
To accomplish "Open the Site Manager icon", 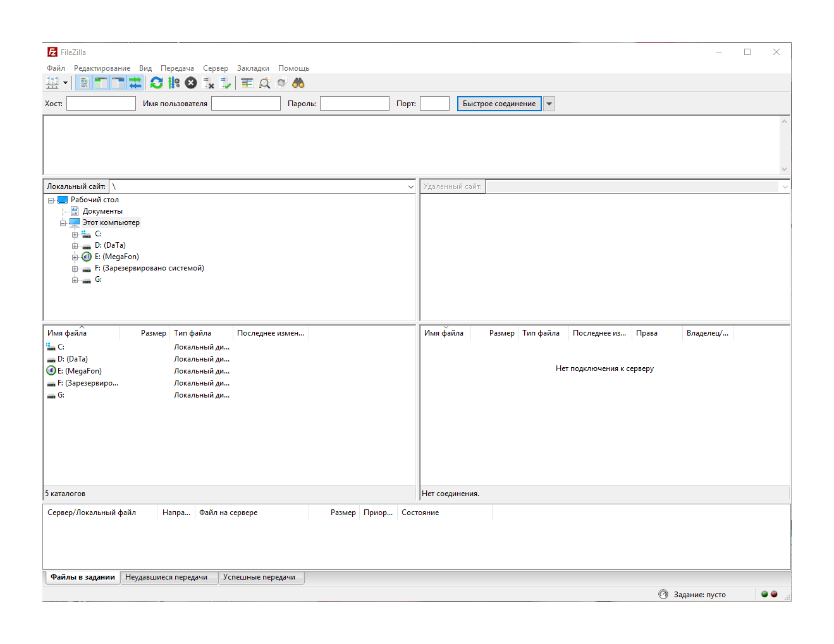I will (52, 83).
